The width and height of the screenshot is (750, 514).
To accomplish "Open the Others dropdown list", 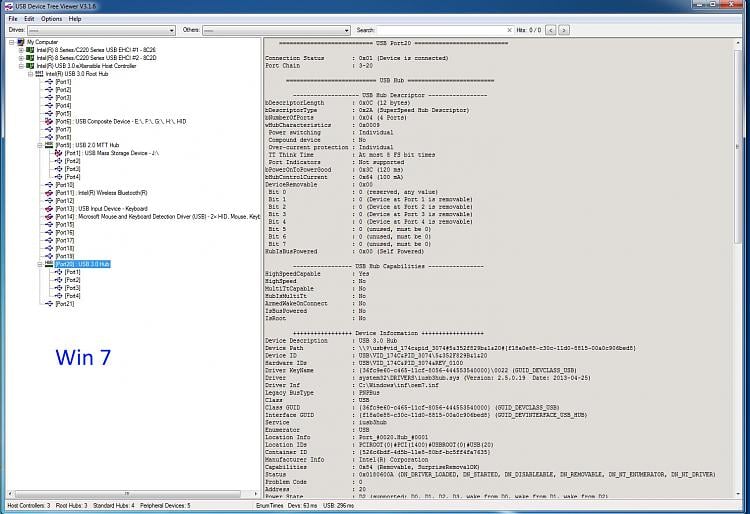I will point(346,31).
